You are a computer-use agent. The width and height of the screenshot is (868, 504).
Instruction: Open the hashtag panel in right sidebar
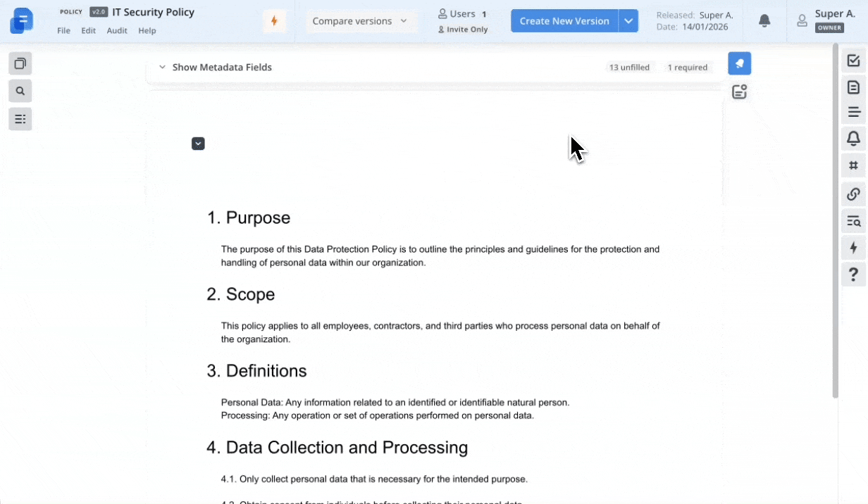853,165
